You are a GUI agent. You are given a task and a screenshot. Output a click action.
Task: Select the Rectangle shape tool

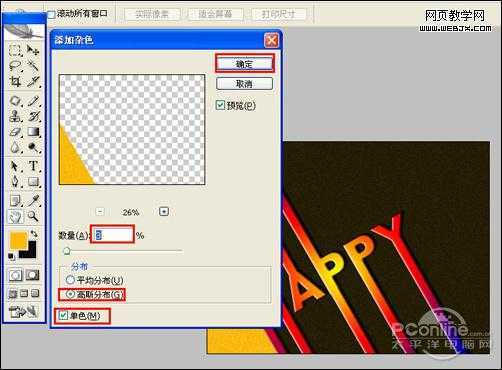(x=33, y=182)
